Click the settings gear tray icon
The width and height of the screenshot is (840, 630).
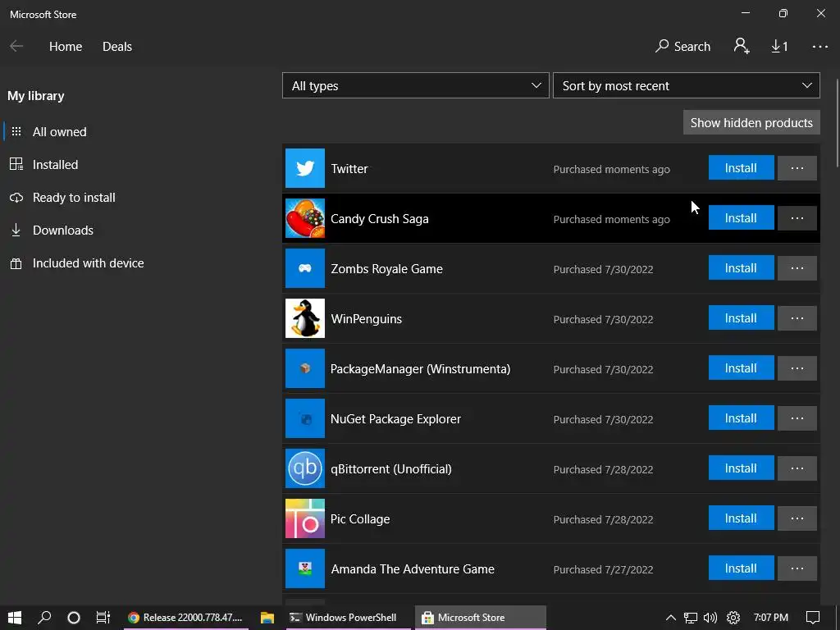733,618
